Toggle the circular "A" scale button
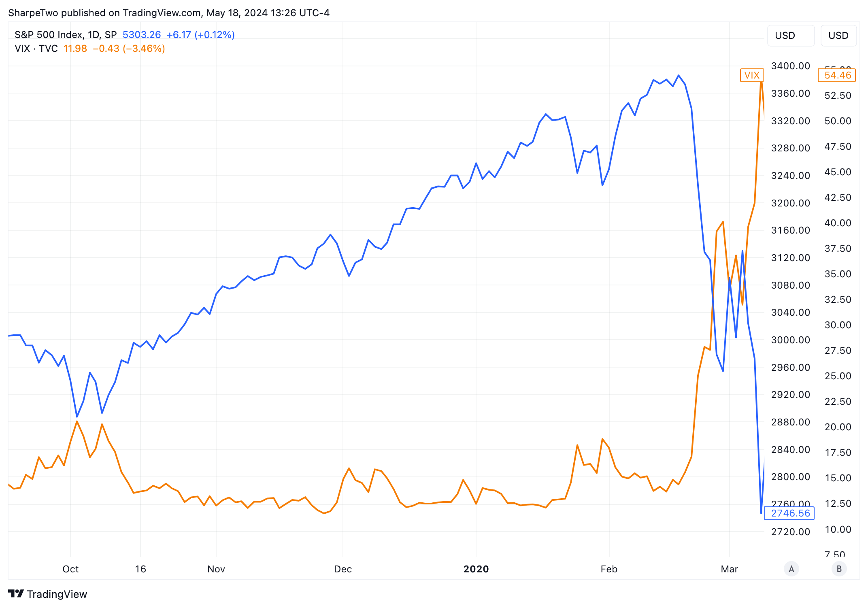This screenshot has width=868, height=608. coord(791,569)
